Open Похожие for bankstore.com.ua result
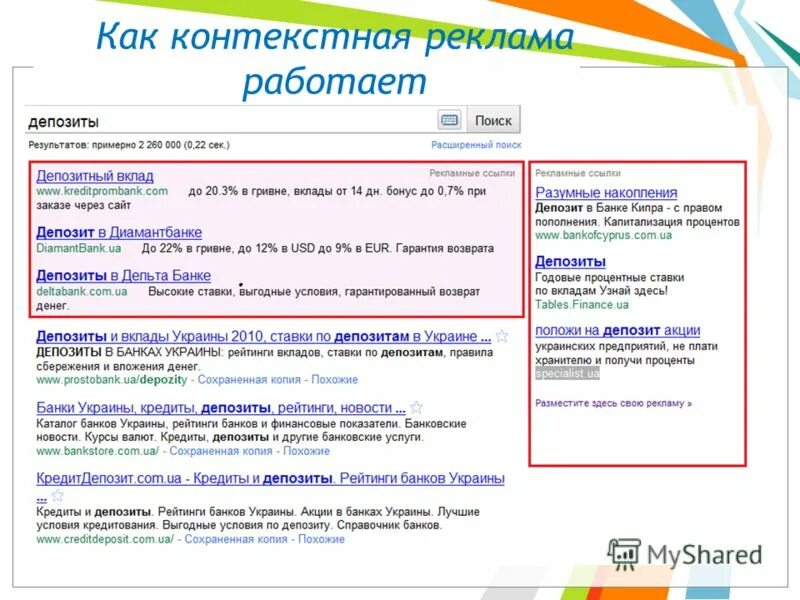The height and width of the screenshot is (600, 800). 306,451
